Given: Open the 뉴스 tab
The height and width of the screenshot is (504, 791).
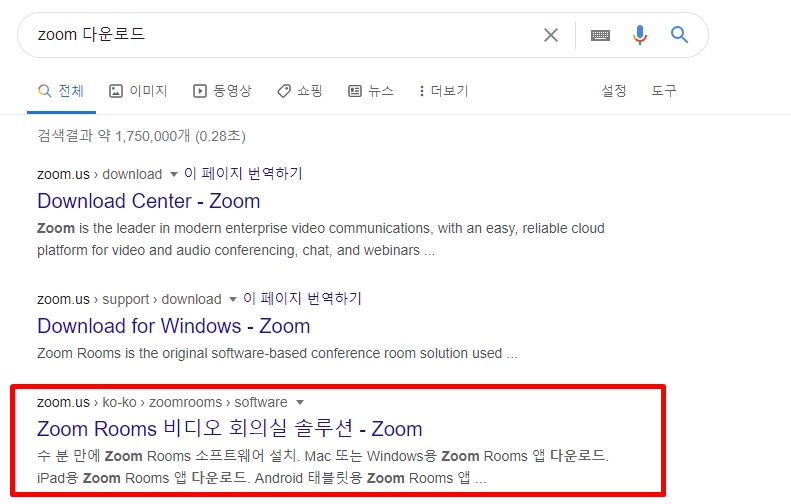Looking at the screenshot, I should click(x=371, y=91).
